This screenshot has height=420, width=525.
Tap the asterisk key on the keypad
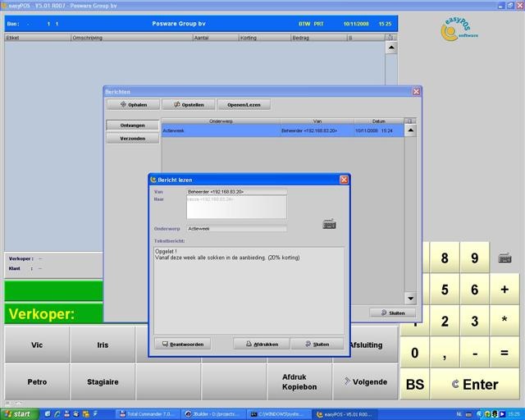point(504,321)
